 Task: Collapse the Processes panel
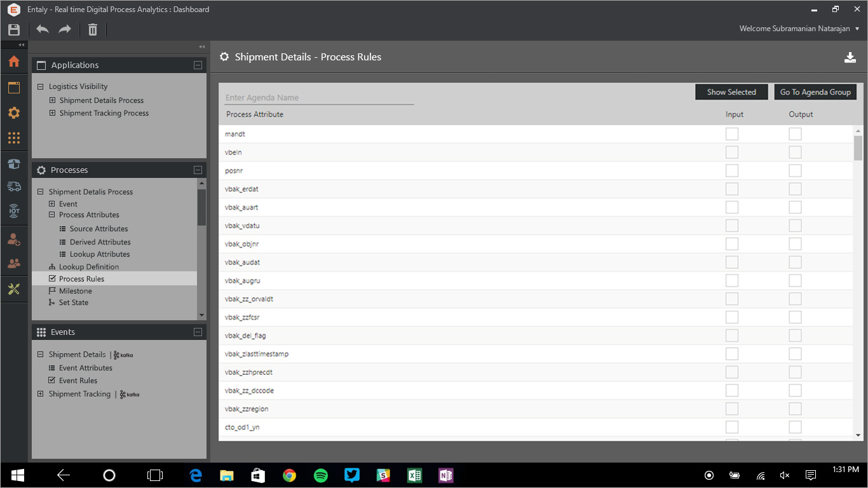pos(198,170)
